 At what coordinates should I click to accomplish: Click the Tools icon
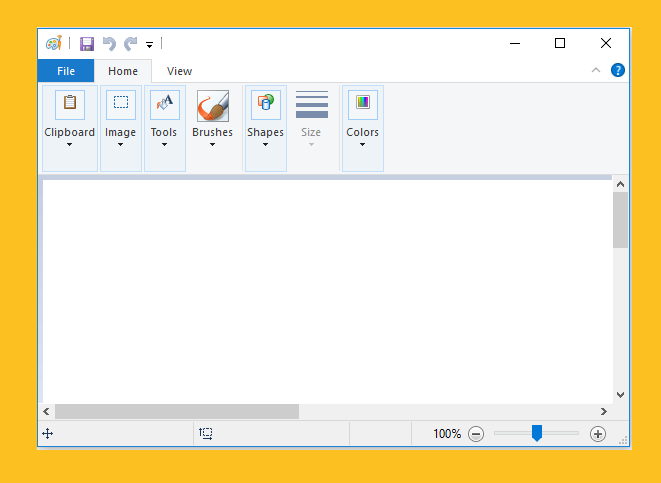tap(165, 104)
